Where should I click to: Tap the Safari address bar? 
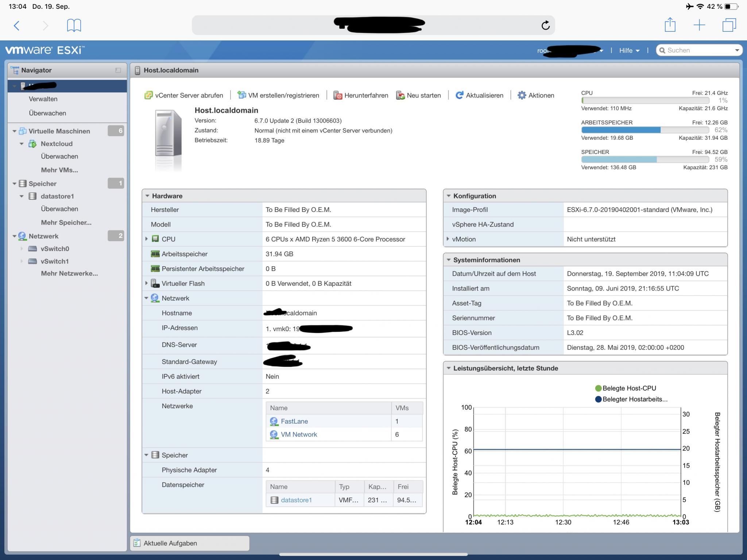373,25
